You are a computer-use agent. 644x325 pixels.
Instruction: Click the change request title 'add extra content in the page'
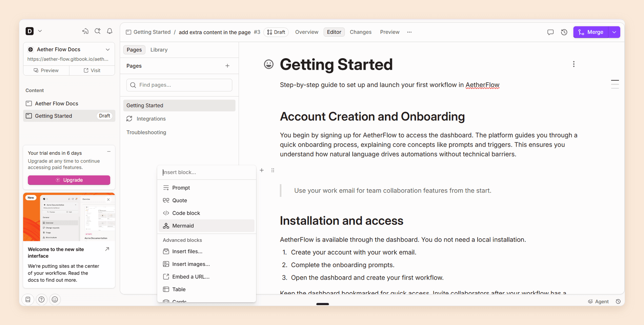pyautogui.click(x=215, y=32)
